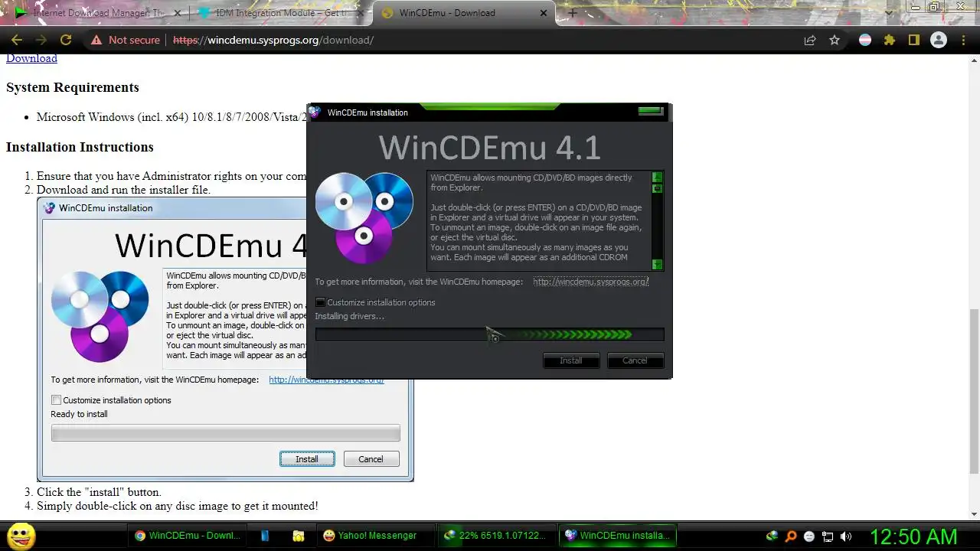Click the Download link on the page
This screenshot has width=980, height=551.
pos(31,58)
